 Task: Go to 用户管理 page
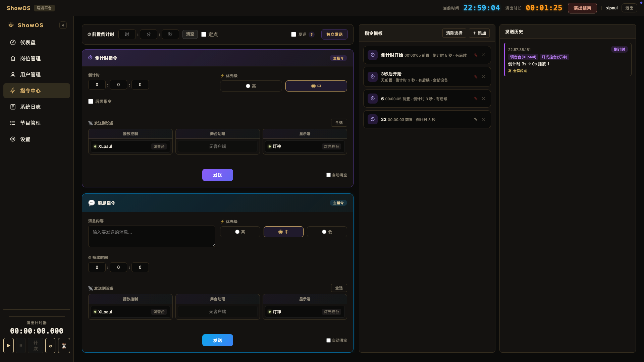[37, 75]
